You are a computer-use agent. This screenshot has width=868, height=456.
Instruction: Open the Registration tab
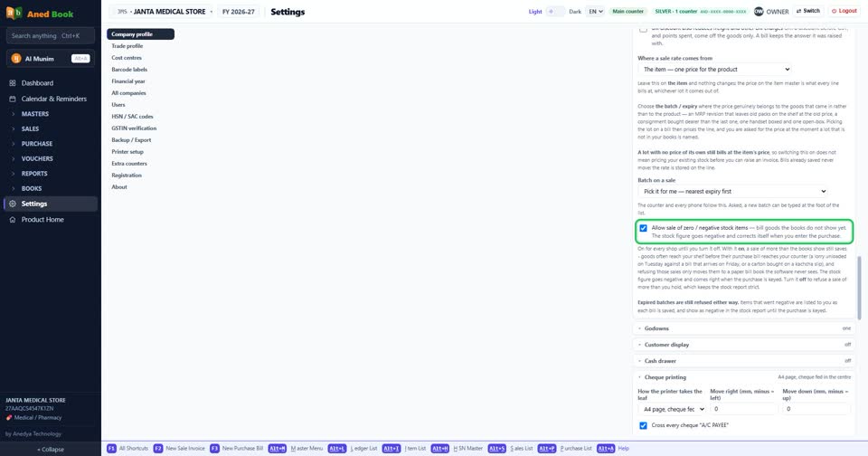[141, 176]
